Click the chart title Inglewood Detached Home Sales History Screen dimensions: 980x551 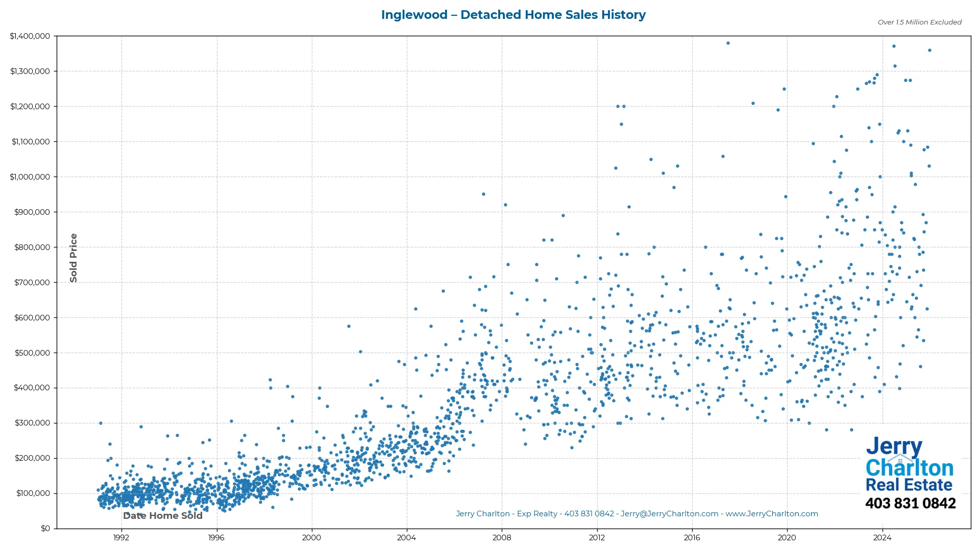[513, 15]
